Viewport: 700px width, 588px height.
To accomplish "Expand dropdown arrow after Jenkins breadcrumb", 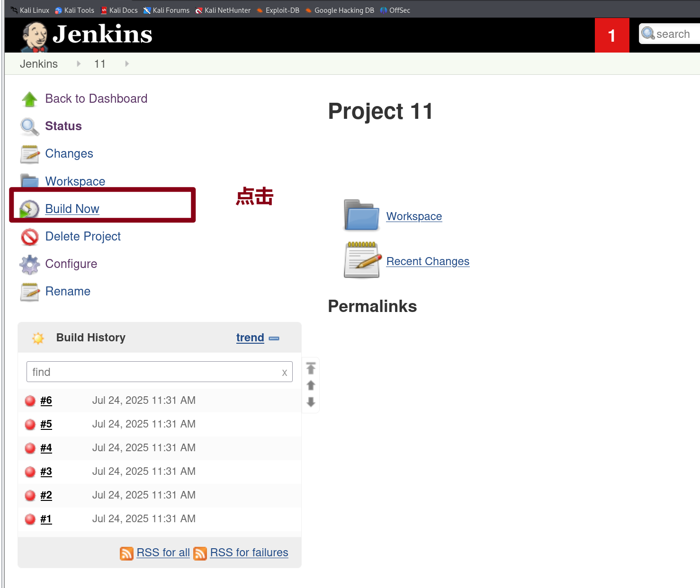I will 79,64.
